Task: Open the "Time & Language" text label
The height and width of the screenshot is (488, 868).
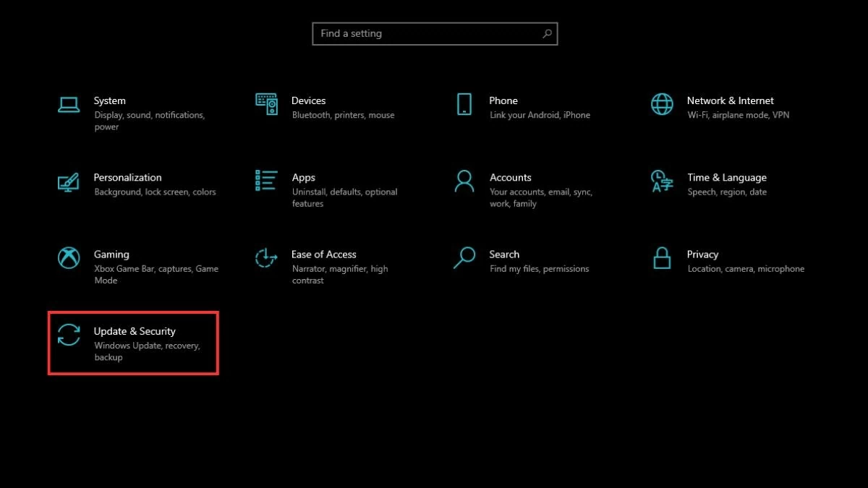Action: pos(726,177)
